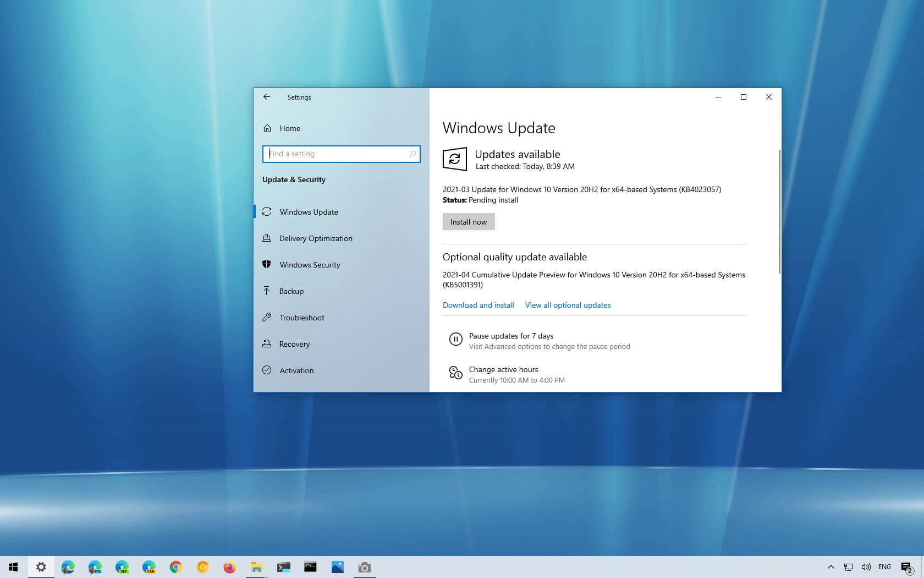Open the Troubleshoot page
This screenshot has width=924, height=578.
(x=342, y=318)
